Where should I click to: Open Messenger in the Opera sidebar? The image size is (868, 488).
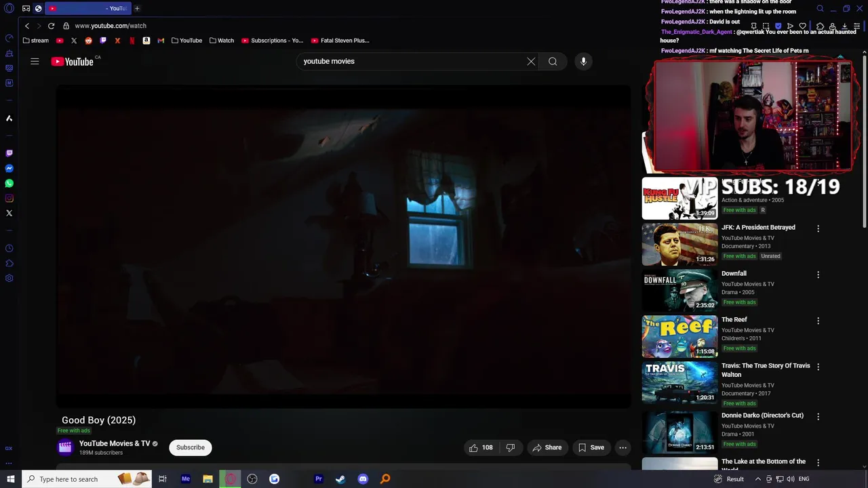coord(9,168)
